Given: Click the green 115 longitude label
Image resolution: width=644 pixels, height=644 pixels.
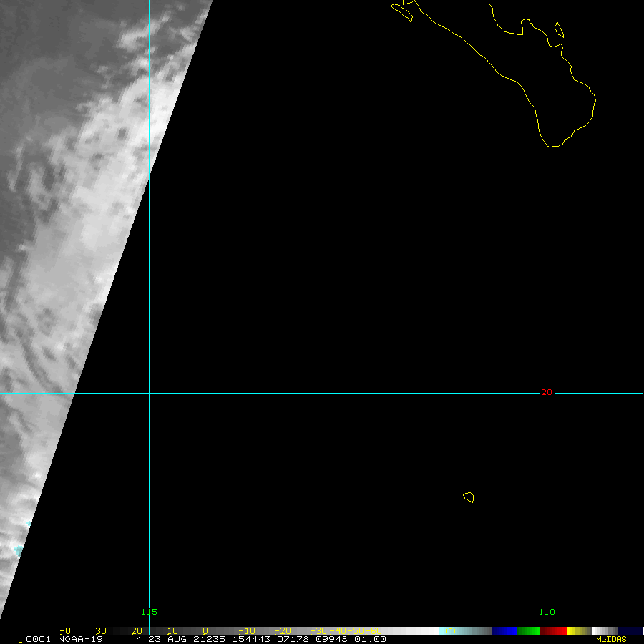Looking at the screenshot, I should [149, 612].
